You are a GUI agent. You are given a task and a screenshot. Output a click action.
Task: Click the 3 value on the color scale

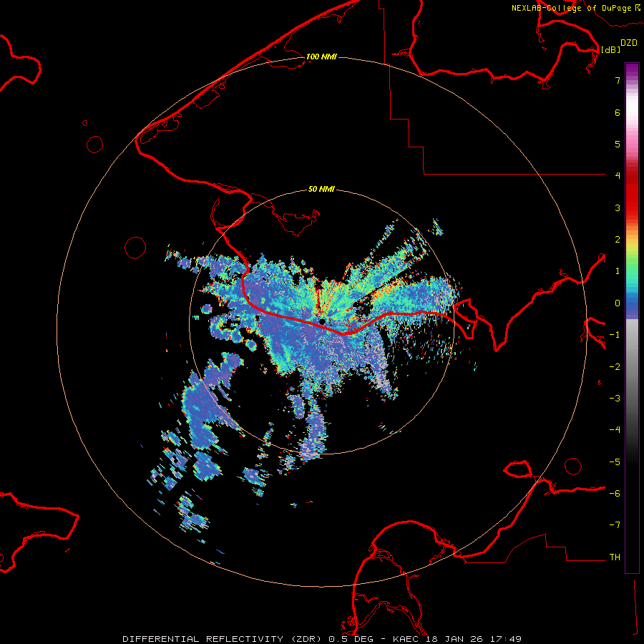(x=618, y=208)
